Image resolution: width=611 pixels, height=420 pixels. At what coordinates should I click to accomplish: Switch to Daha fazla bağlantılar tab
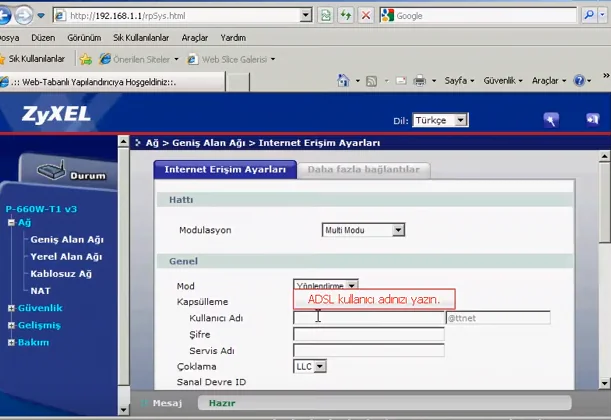363,170
